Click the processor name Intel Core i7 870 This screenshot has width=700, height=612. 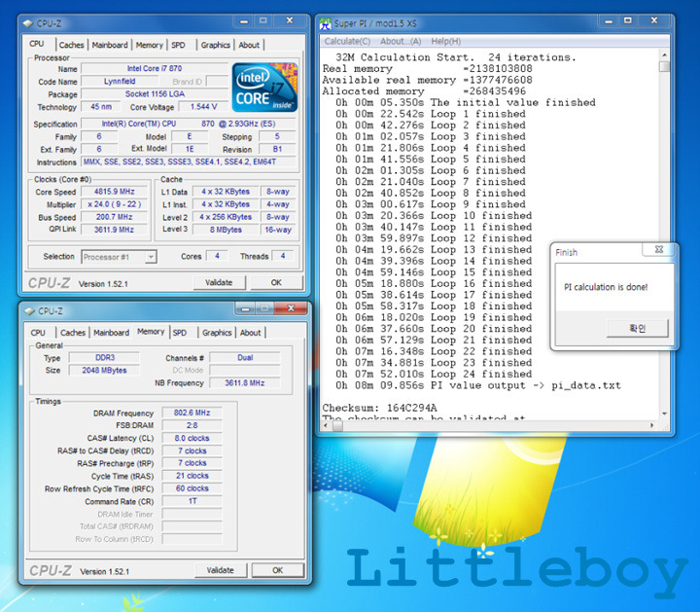click(x=155, y=69)
